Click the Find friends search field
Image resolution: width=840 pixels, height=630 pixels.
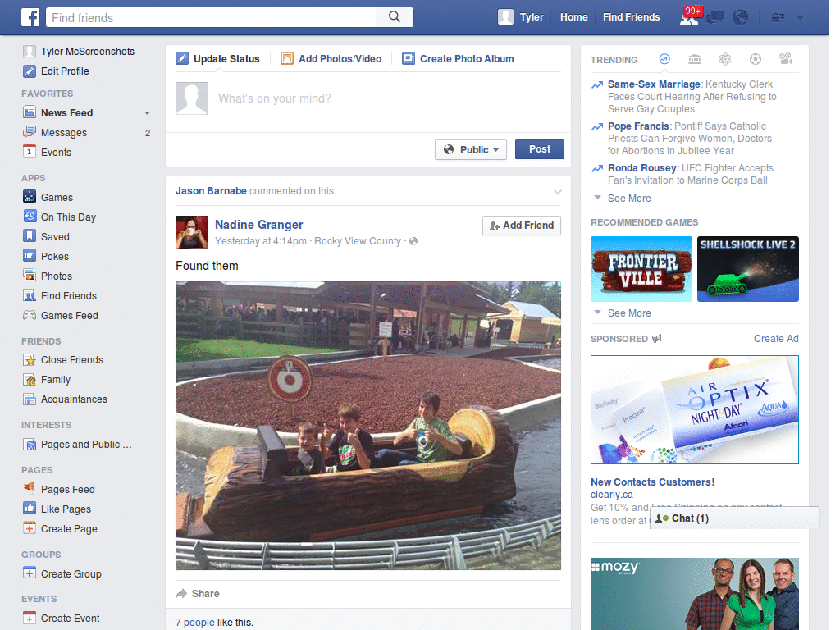(211, 17)
